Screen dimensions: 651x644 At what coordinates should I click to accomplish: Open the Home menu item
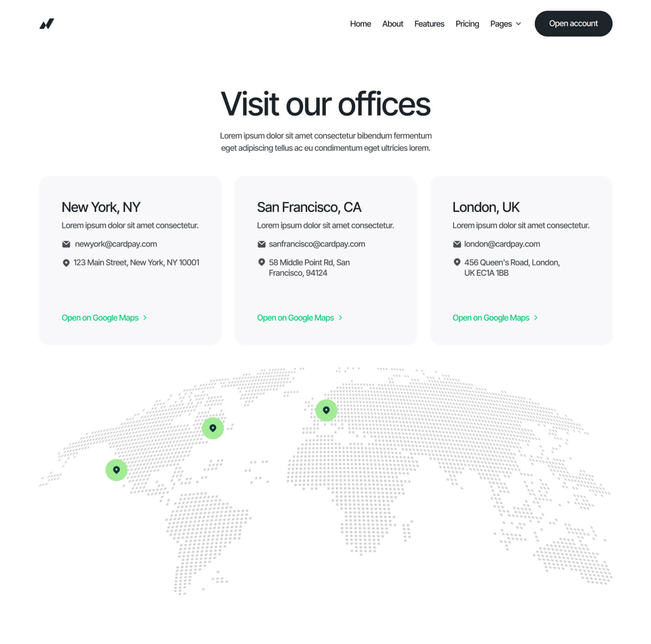(360, 24)
